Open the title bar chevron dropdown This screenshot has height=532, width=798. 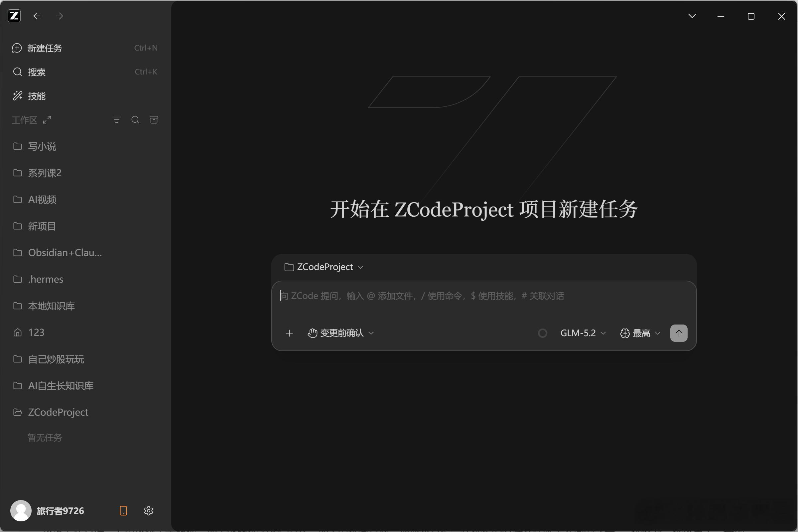(692, 16)
